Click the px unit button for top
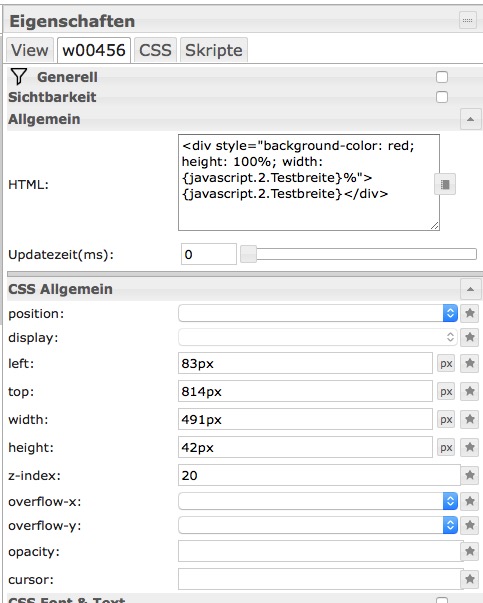The width and height of the screenshot is (483, 603). point(446,391)
